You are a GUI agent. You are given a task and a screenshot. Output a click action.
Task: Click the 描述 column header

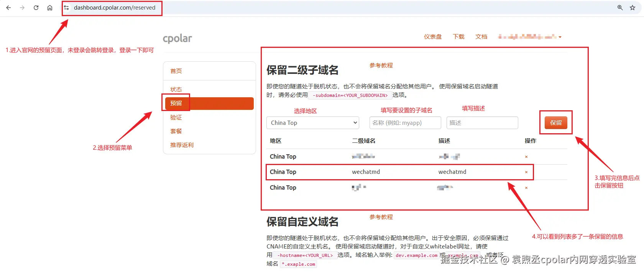pos(444,141)
